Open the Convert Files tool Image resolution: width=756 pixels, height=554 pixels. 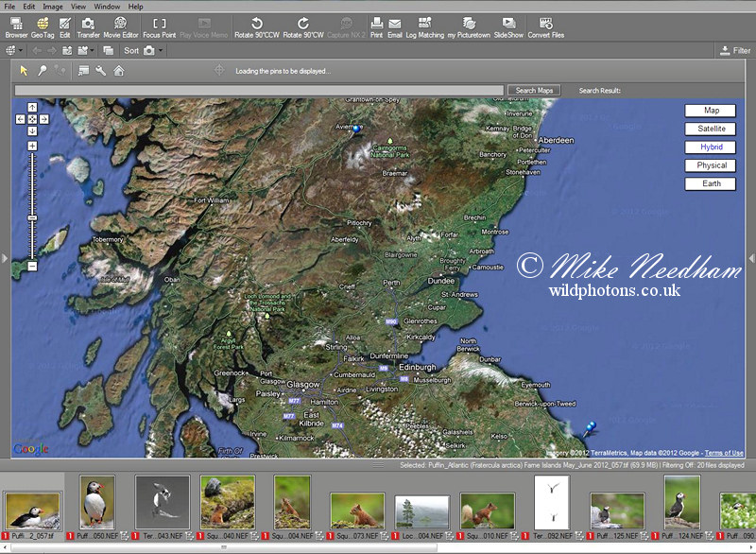click(x=546, y=27)
